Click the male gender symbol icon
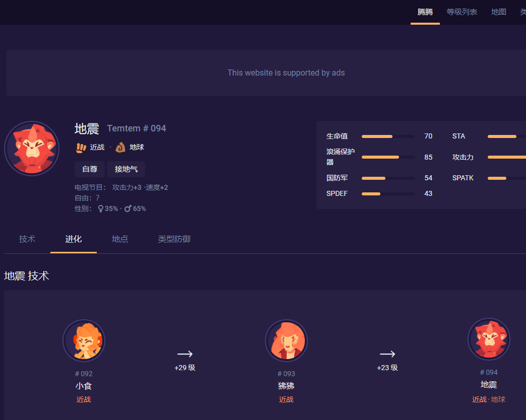The image size is (526, 420). tap(127, 208)
